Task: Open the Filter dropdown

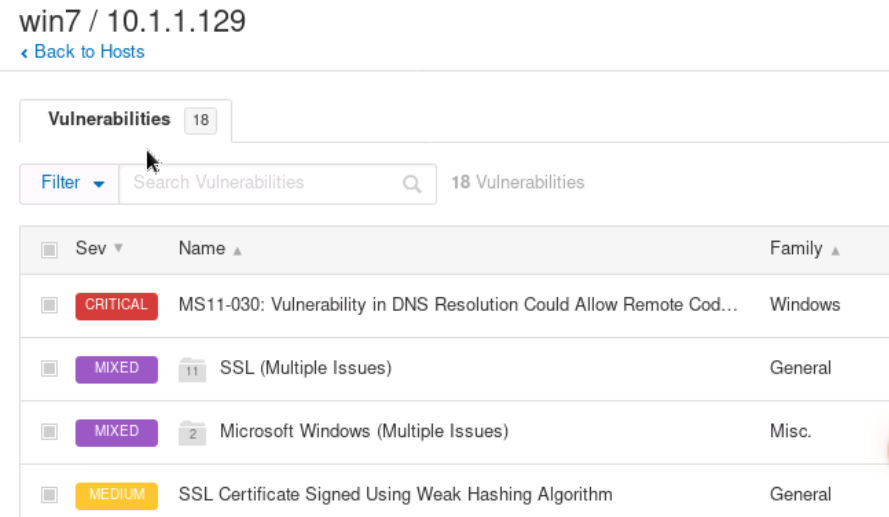Action: point(71,183)
